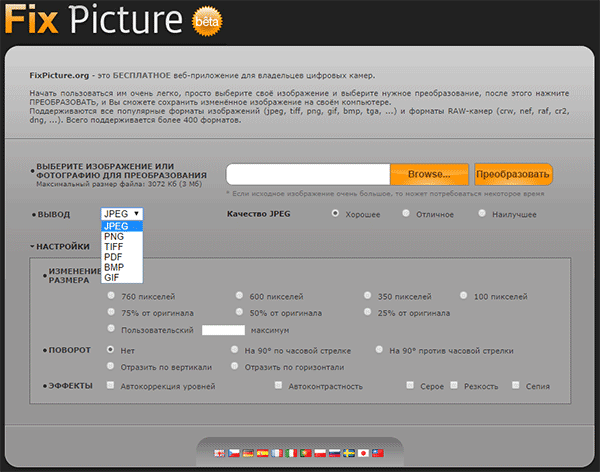Select 75% от оригинала size
Viewport: 600px width, 472px height.
(111, 312)
